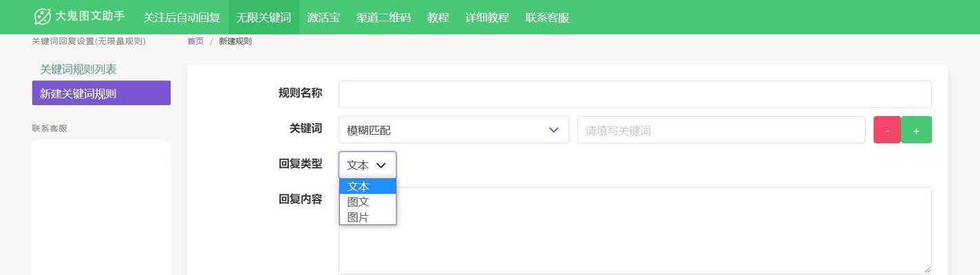This screenshot has height=275, width=980.
Task: Collapse the 回复类型 dropdown showing 文本
Action: [x=367, y=165]
